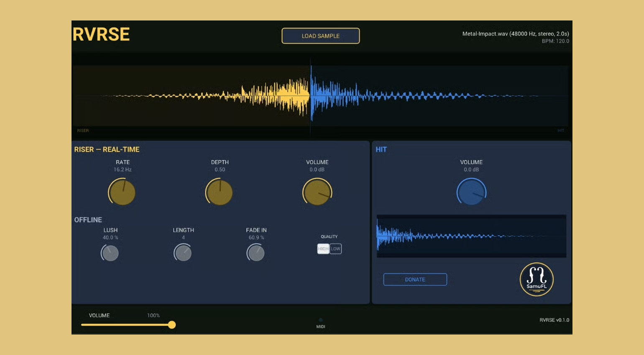Click the Metal-Impact.wav file info text

pyautogui.click(x=516, y=34)
